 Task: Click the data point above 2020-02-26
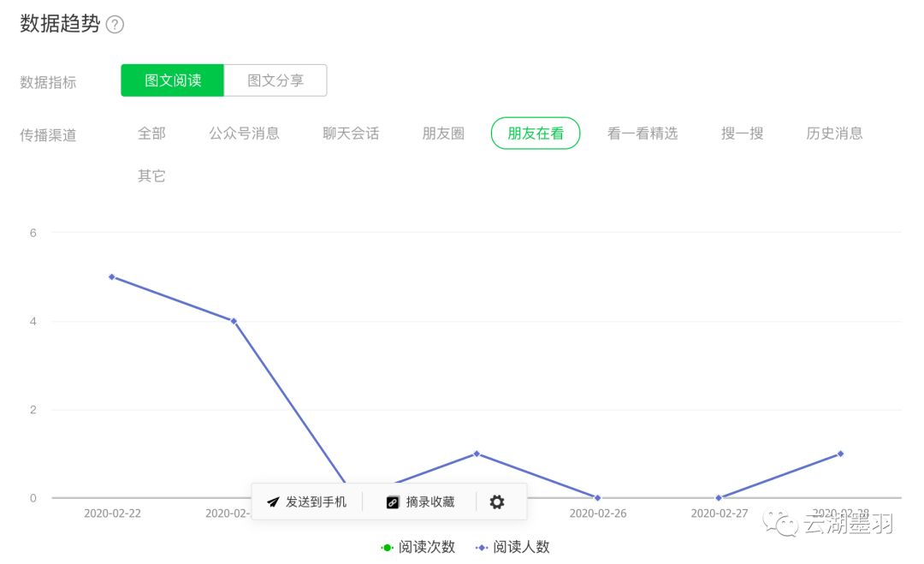(596, 496)
